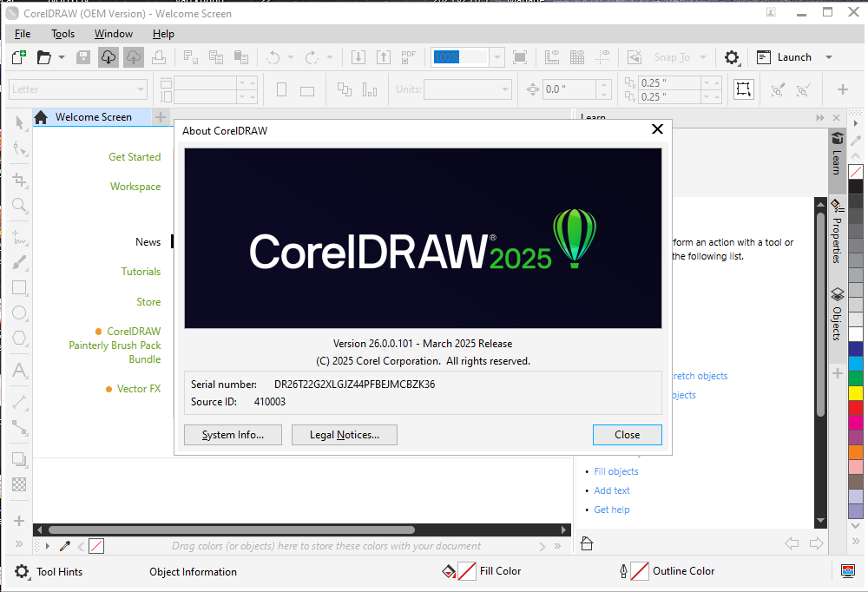Switch to the Welcome Screen tab
The height and width of the screenshot is (592, 868).
[x=92, y=117]
